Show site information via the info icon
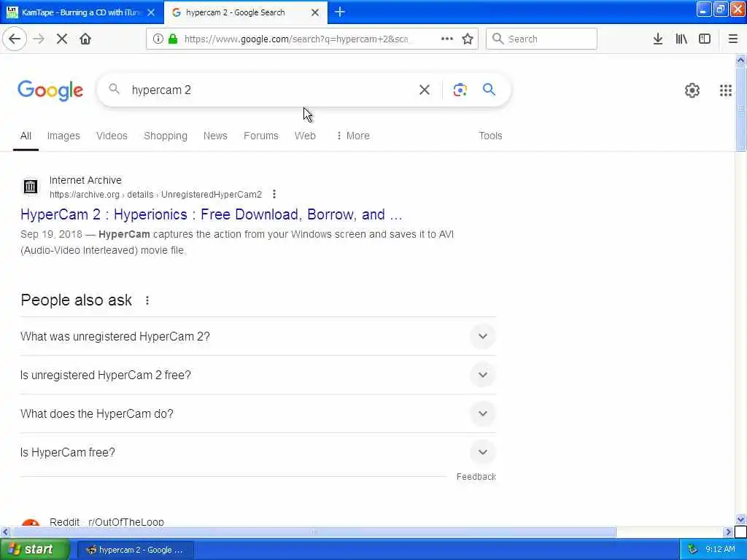Viewport: 747px width, 560px height. click(x=158, y=39)
